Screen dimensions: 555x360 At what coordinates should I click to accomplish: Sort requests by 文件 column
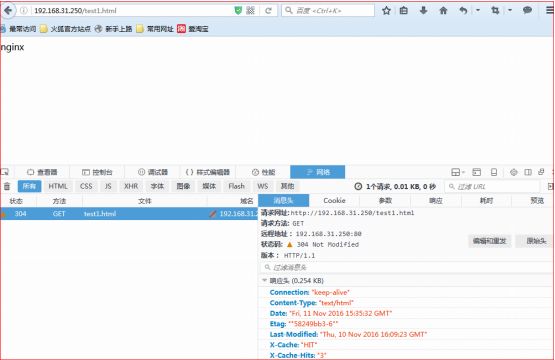[145, 201]
